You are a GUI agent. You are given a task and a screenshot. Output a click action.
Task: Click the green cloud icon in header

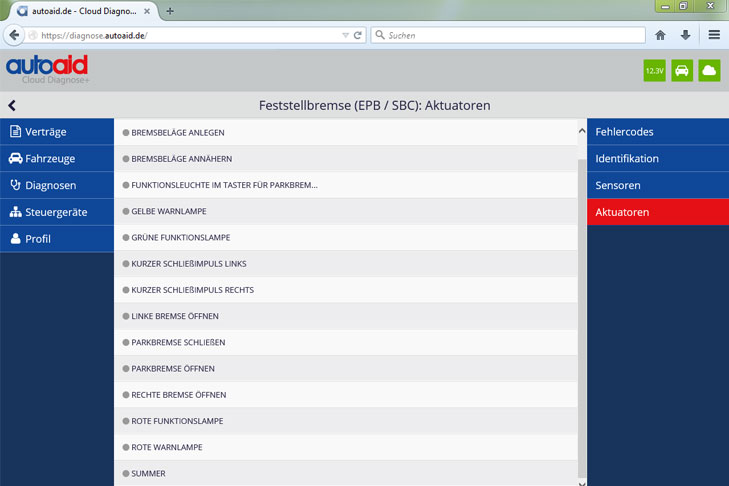coord(709,71)
